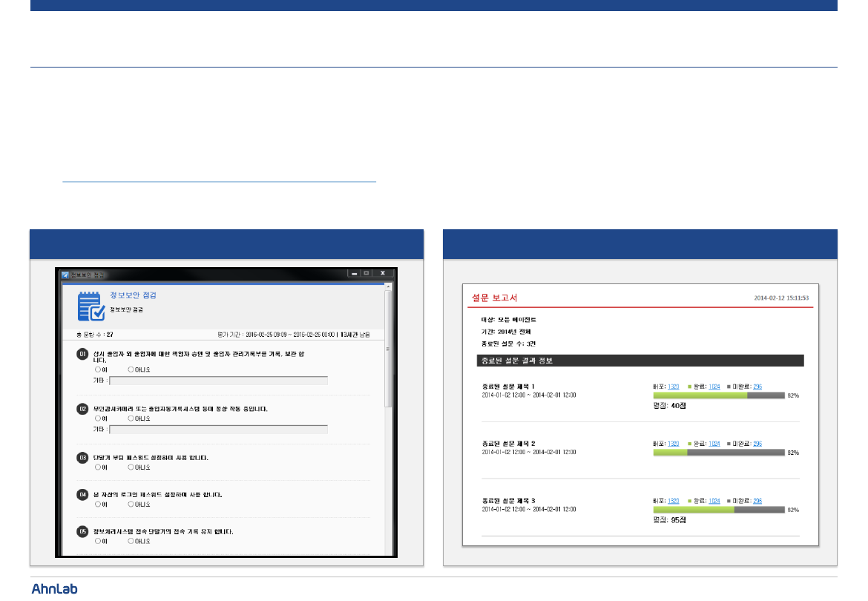868x601 pixels.
Task: Select '아니오' for question 02
Action: pos(131,418)
